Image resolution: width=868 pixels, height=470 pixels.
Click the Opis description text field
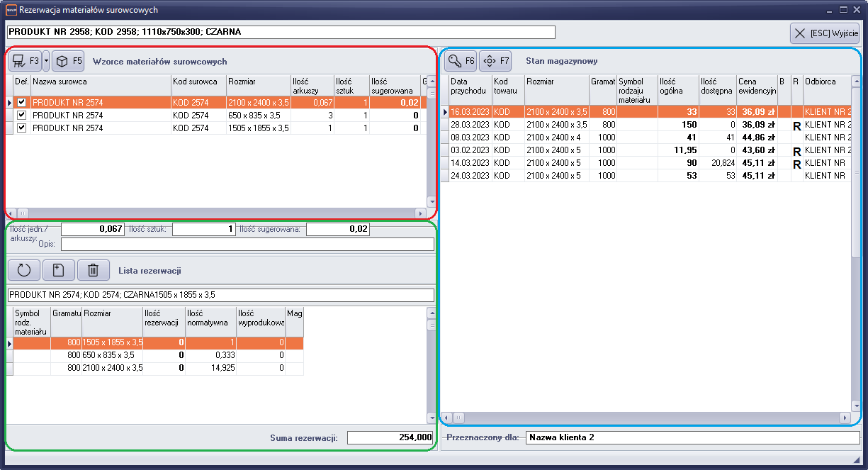pyautogui.click(x=247, y=244)
